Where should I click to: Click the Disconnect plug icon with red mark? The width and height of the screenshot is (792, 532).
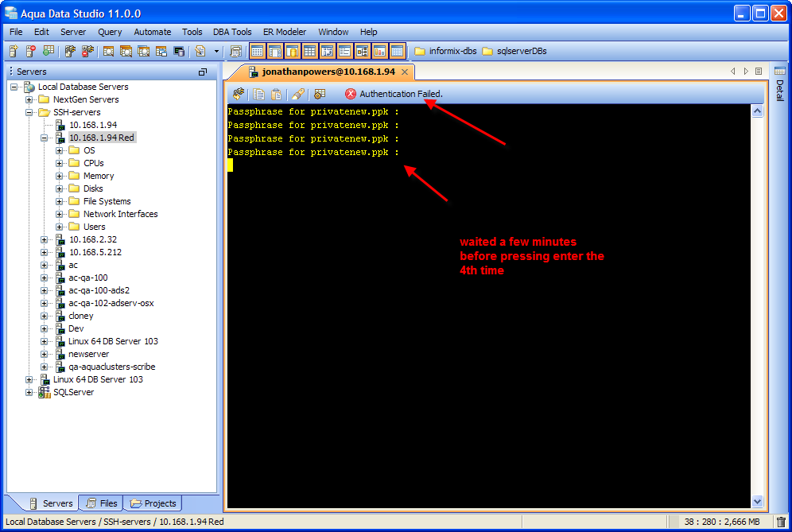[x=88, y=51]
